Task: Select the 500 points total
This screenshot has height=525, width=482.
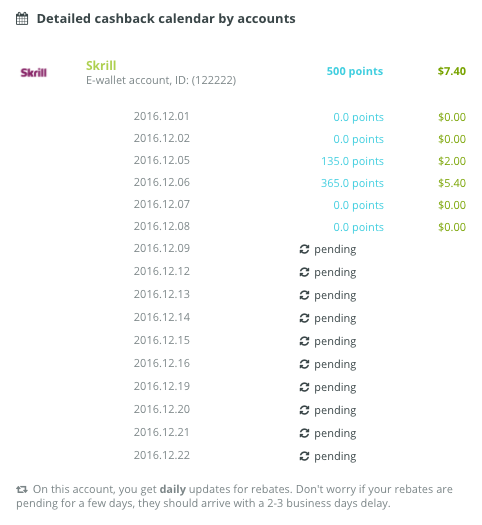Action: pyautogui.click(x=355, y=71)
